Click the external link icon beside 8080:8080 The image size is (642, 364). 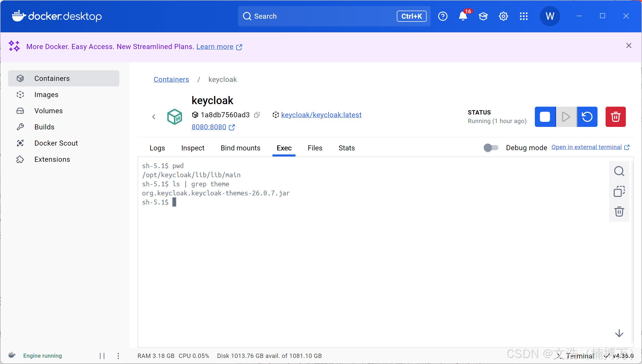[232, 127]
